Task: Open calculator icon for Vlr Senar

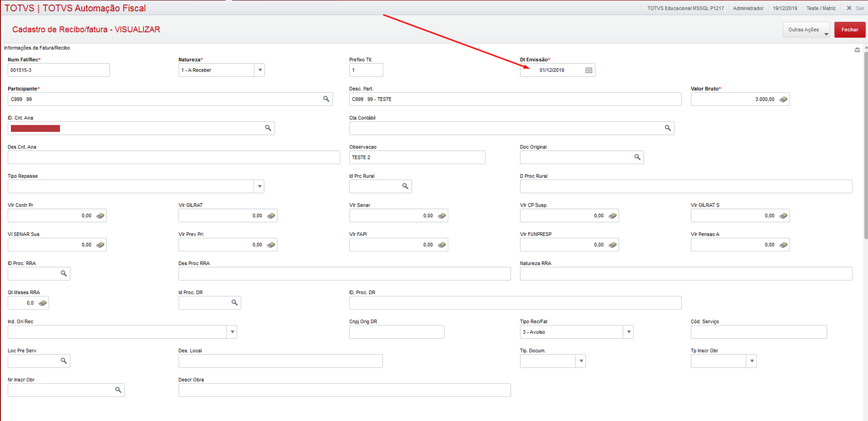Action: (442, 216)
